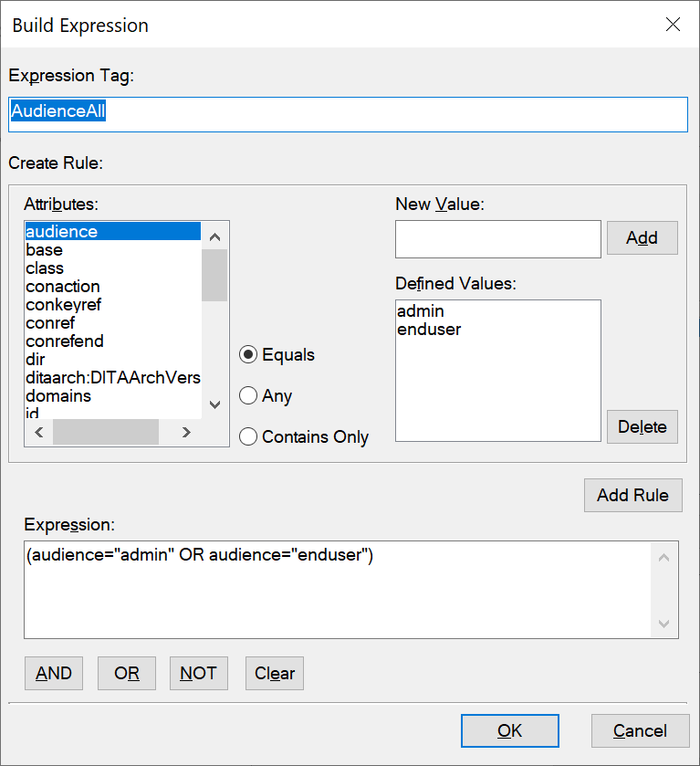Screen dimensions: 700x766
Task: Close the Build Expression dialog
Action: pos(673,25)
